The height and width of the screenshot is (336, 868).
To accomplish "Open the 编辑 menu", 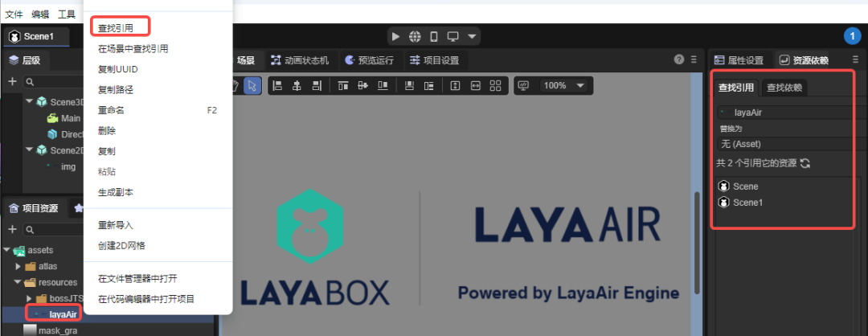I will [40, 14].
